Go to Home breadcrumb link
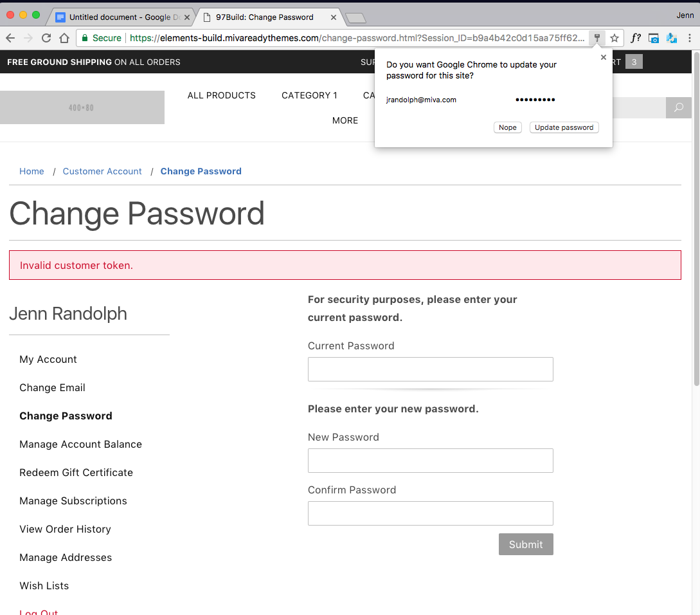Screen dimensions: 700x615 click(x=31, y=171)
